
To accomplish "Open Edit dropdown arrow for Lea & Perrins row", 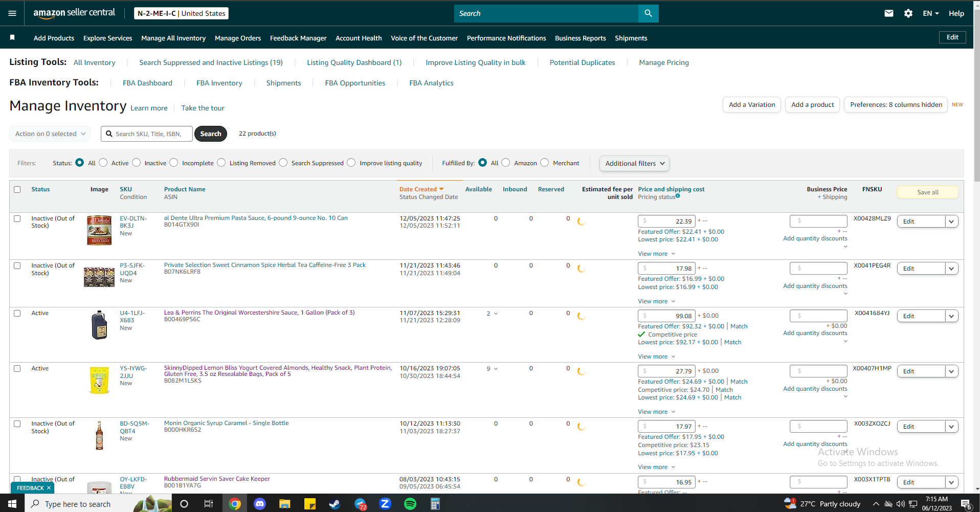I will [x=951, y=316].
